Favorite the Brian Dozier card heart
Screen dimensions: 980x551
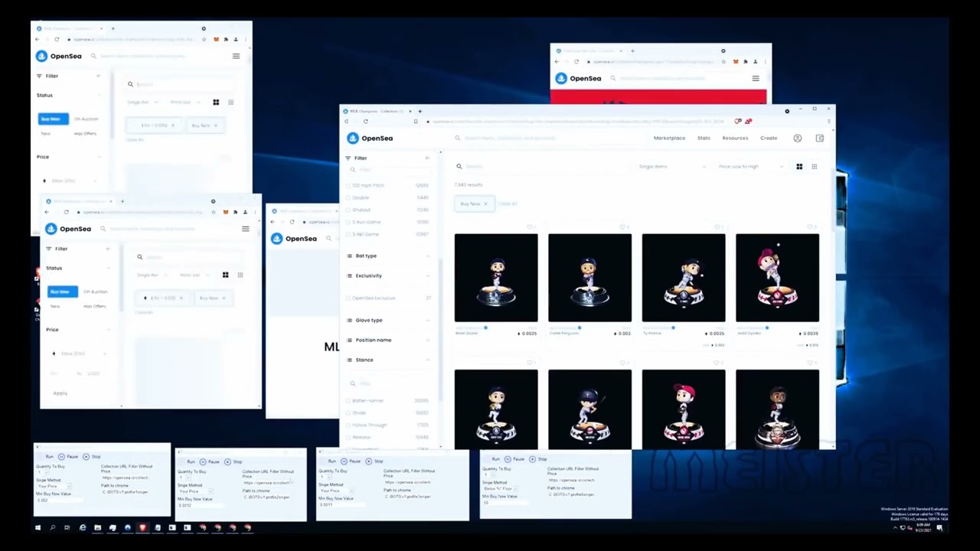click(x=531, y=227)
